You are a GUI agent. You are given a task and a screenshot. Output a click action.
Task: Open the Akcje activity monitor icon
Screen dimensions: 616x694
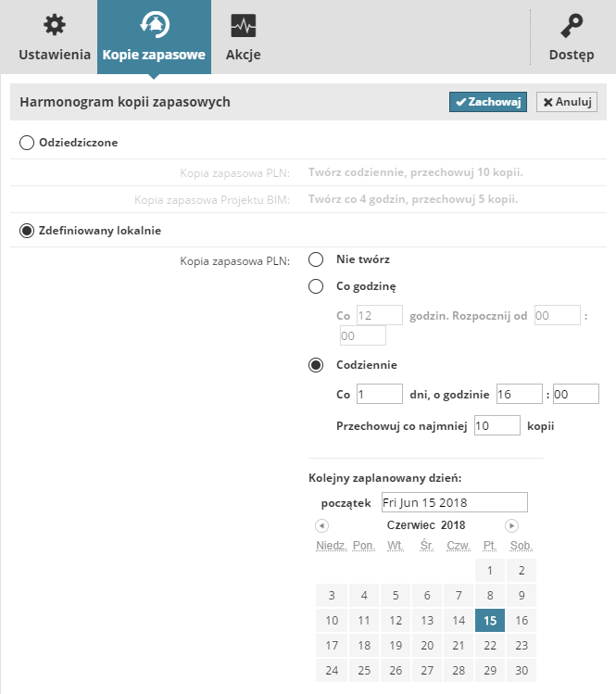point(244,26)
